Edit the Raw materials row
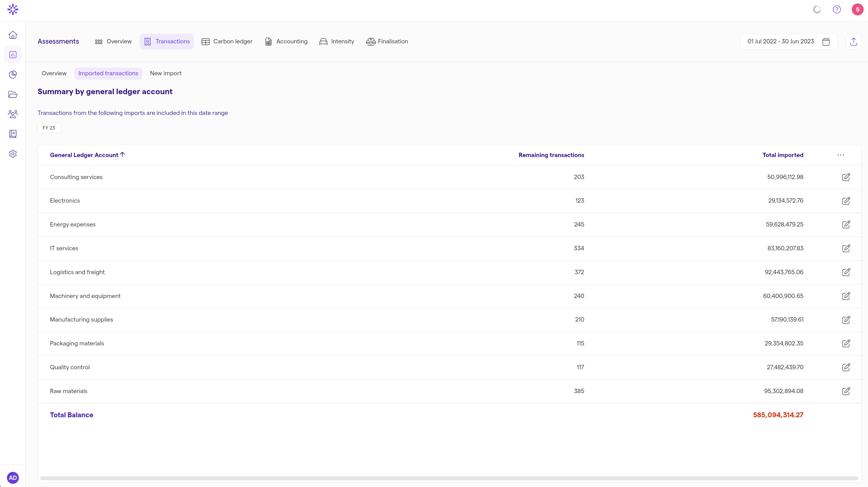 point(846,391)
